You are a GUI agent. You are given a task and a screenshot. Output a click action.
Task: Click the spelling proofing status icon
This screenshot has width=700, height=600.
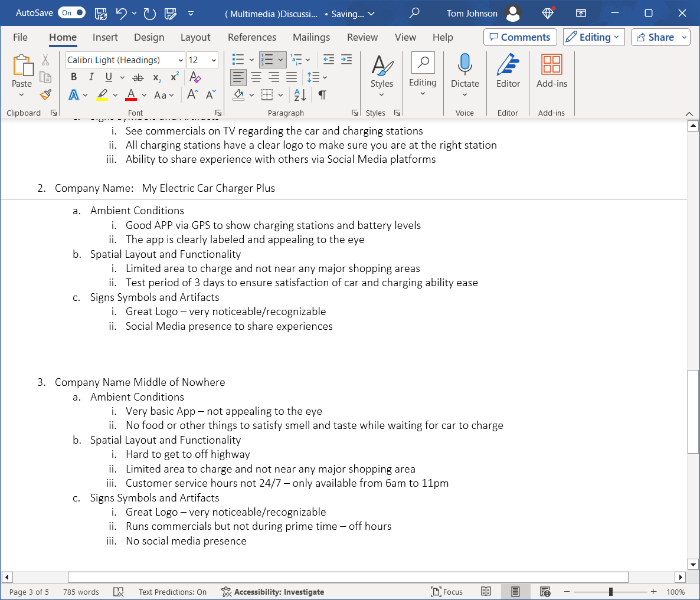coord(118,592)
